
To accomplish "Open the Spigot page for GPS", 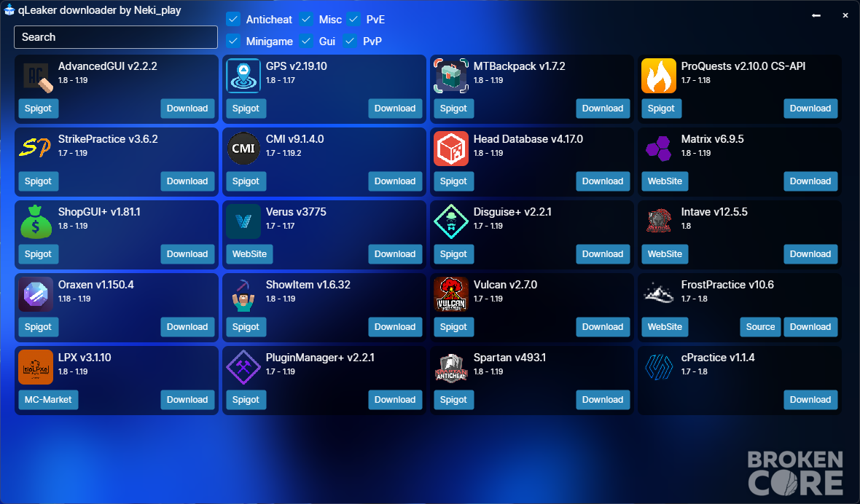I will pyautogui.click(x=246, y=109).
